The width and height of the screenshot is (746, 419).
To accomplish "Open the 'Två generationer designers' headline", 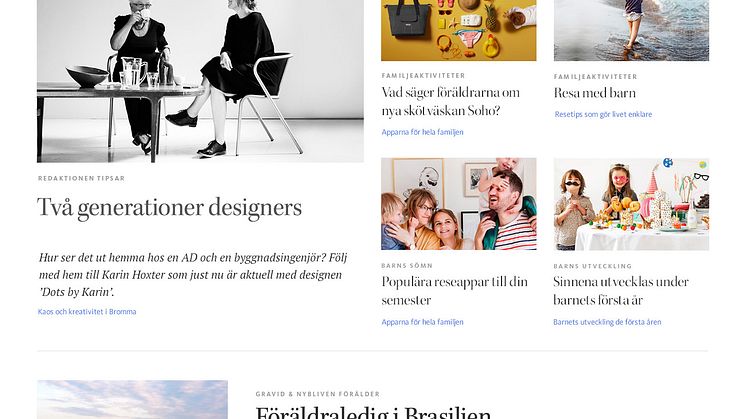I will [x=169, y=208].
